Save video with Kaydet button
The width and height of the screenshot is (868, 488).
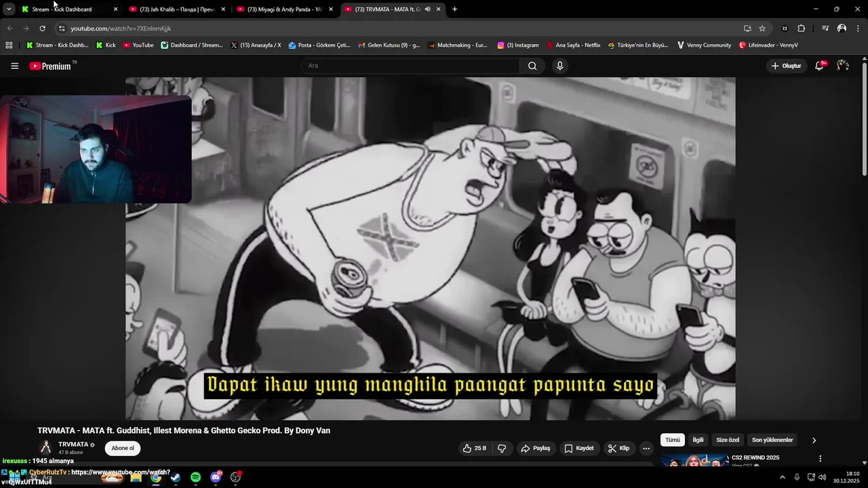point(579,448)
